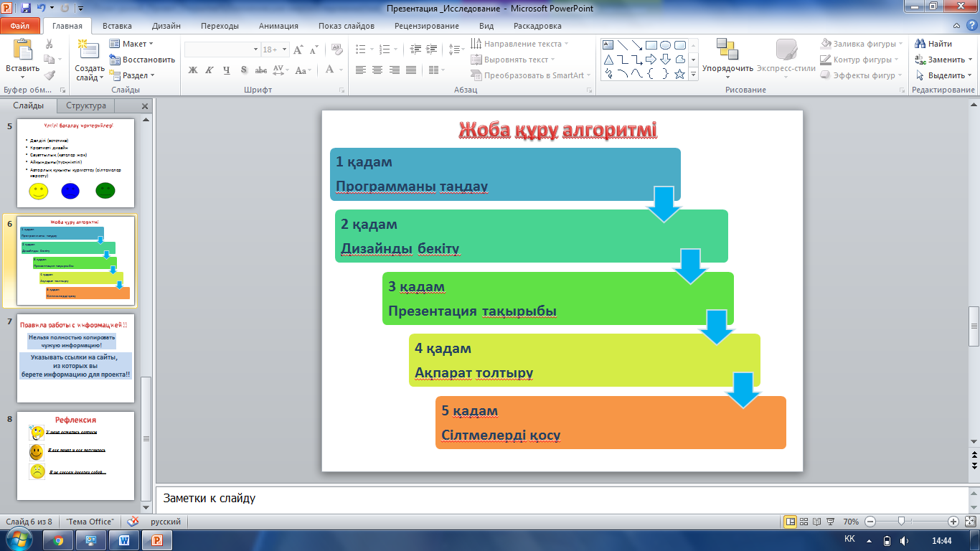
Task: Click the spell check icon in status bar
Action: [x=133, y=522]
